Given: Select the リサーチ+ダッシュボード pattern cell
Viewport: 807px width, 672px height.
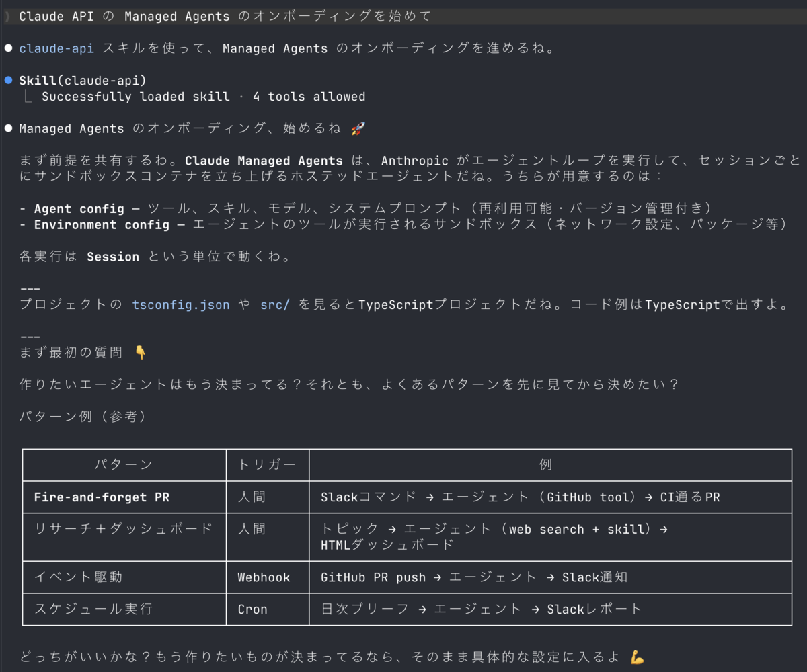Looking at the screenshot, I should point(124,537).
